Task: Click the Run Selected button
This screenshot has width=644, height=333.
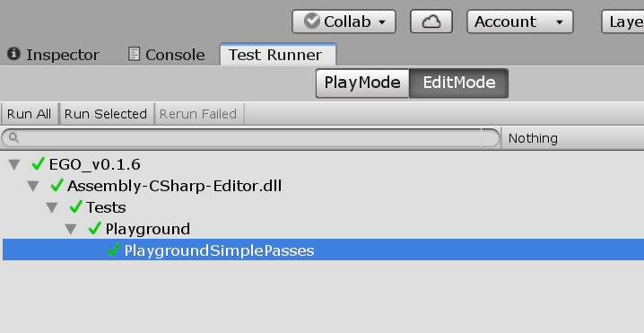Action: 106,114
